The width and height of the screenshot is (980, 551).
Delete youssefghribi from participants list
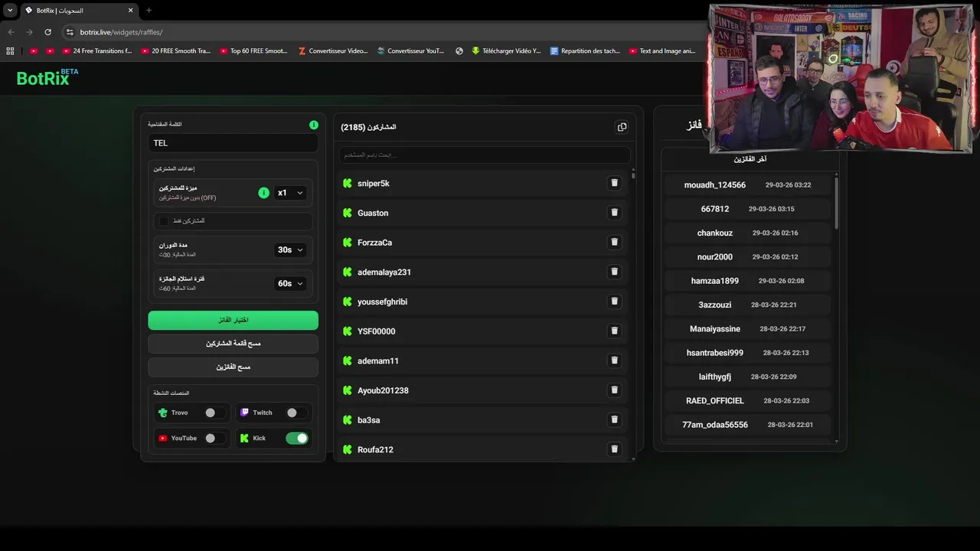[614, 302]
